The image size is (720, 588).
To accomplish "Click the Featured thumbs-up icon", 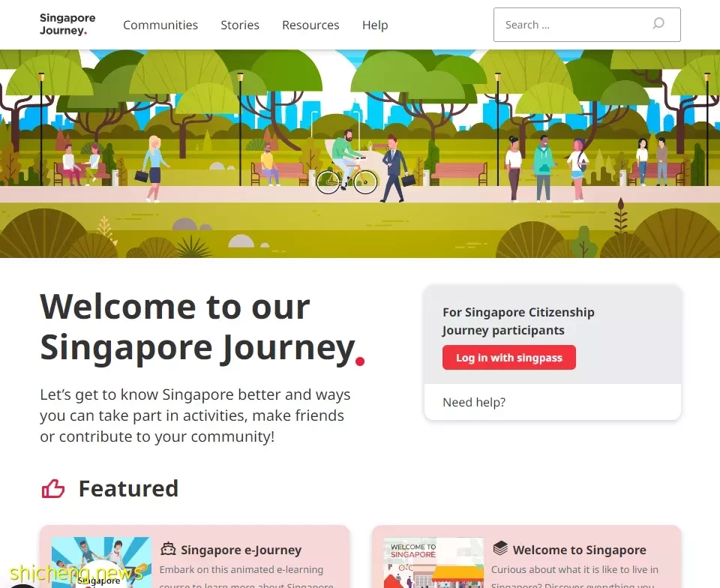I will [52, 489].
